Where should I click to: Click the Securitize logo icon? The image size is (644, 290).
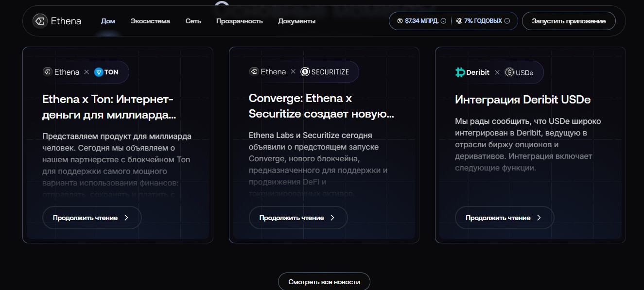pyautogui.click(x=305, y=72)
